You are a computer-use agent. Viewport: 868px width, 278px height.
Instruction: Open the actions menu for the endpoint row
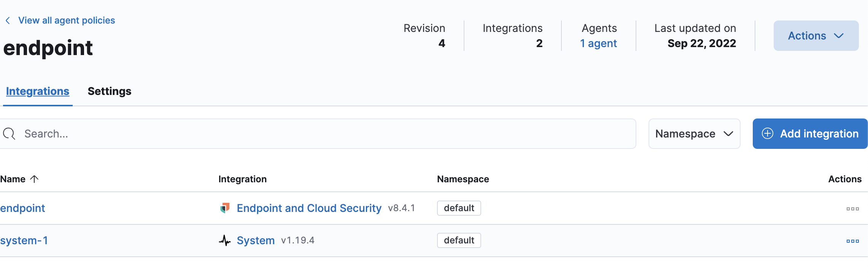point(852,208)
